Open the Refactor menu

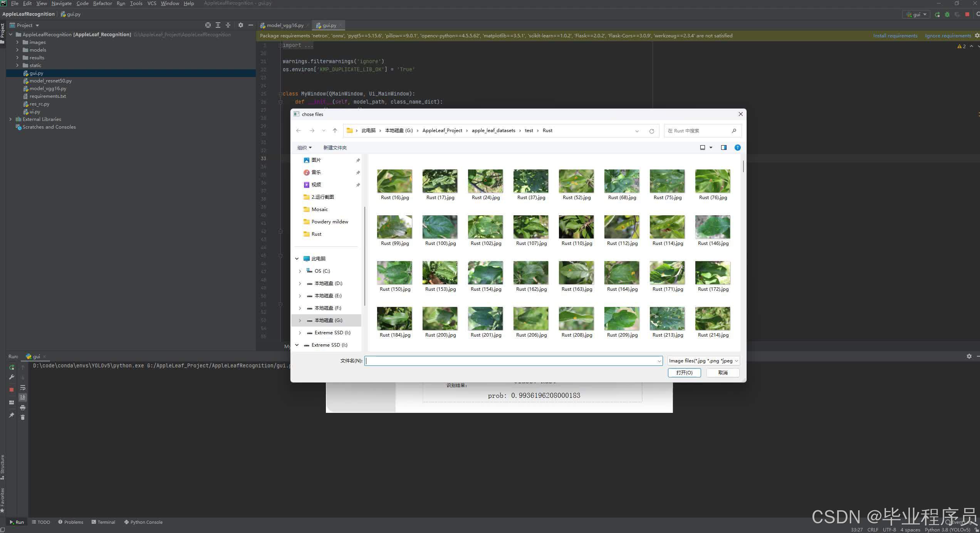tap(102, 3)
